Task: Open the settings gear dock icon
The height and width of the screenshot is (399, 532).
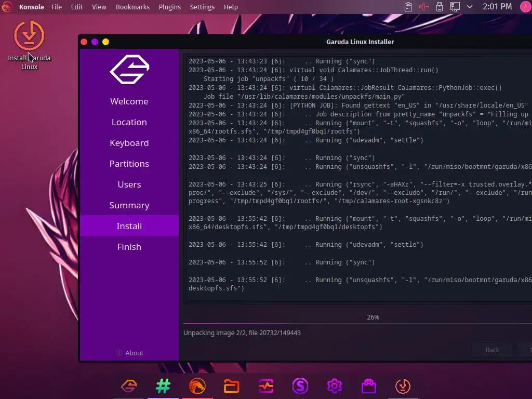Action: pos(335,386)
